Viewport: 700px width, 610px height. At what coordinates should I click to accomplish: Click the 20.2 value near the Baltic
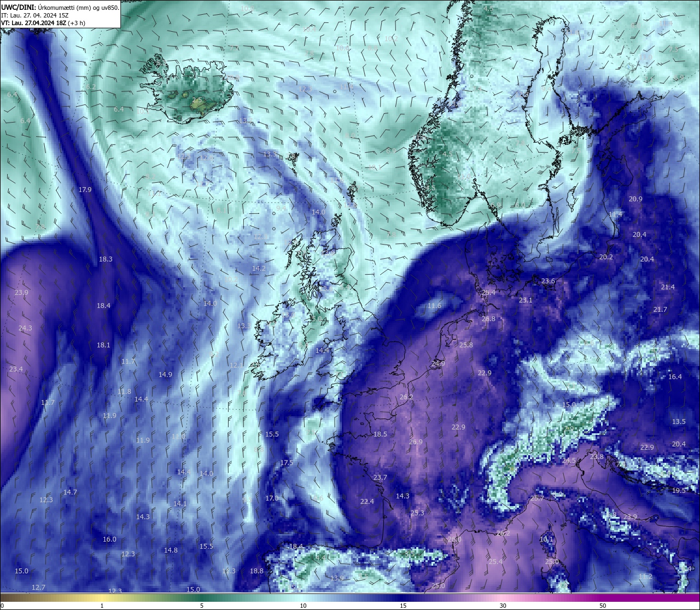[x=606, y=257]
